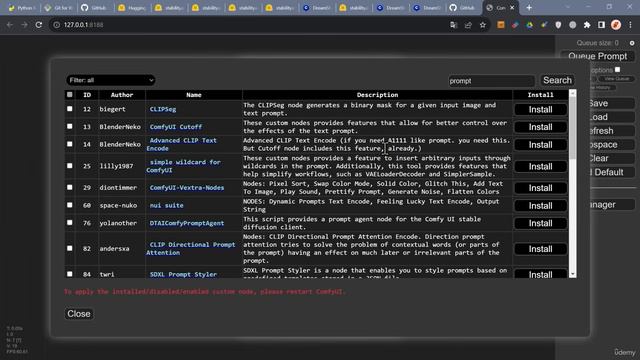Switch to the Git for Windows browser tab

click(59, 8)
